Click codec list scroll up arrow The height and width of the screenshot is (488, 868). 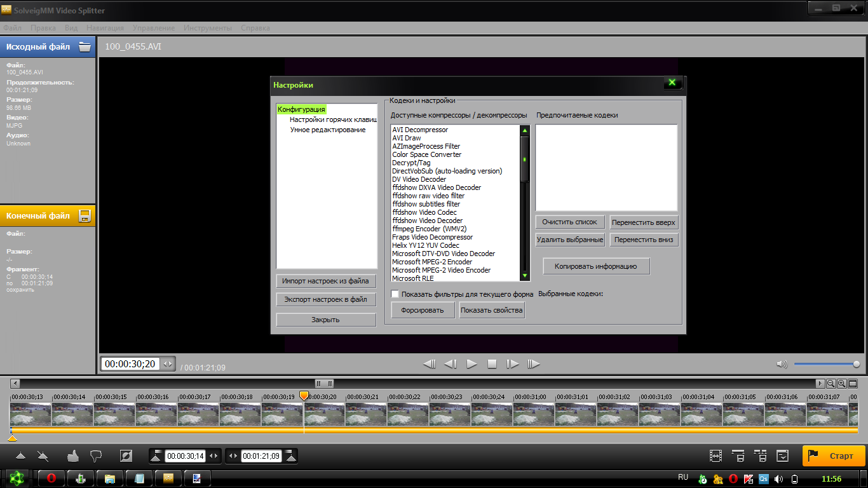tap(525, 130)
